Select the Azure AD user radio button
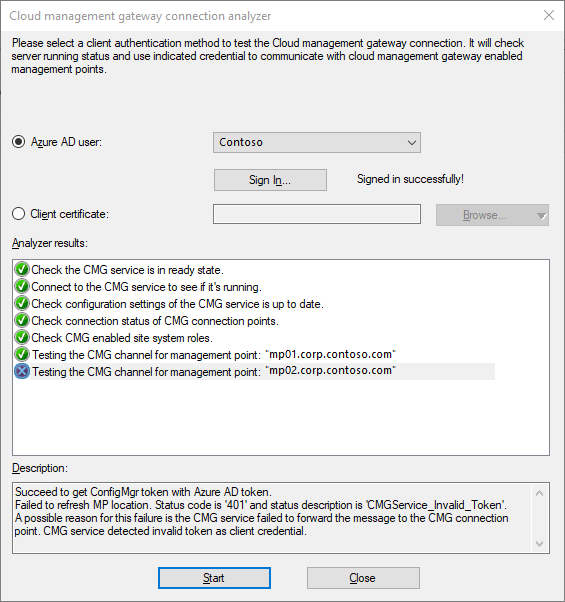The width and height of the screenshot is (565, 602). 18,142
